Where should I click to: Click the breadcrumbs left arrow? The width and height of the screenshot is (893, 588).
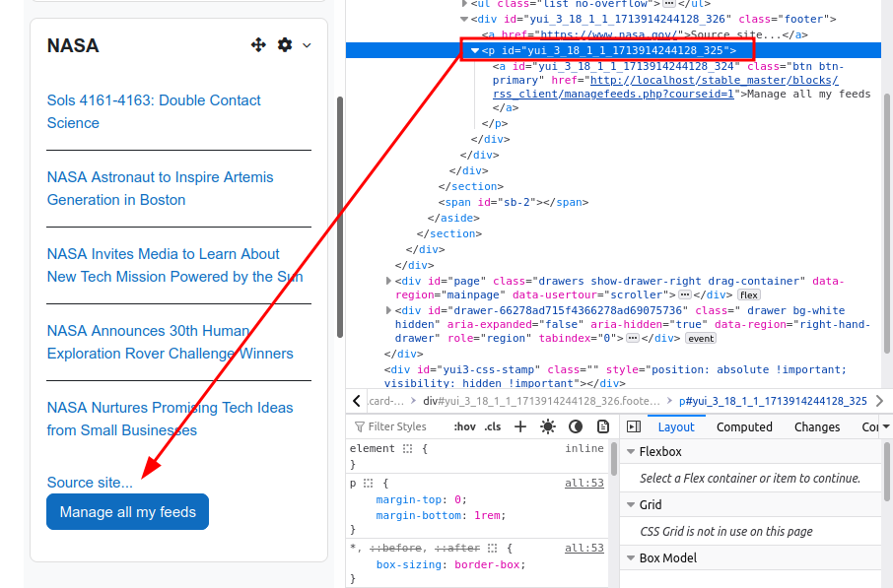pos(357,401)
